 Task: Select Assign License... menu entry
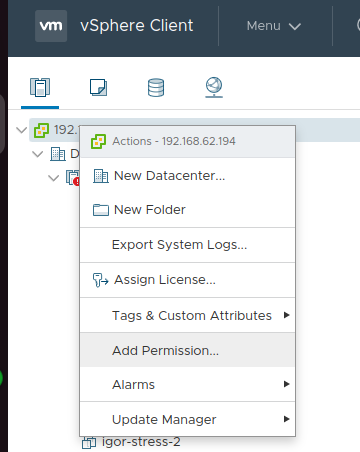point(188,280)
